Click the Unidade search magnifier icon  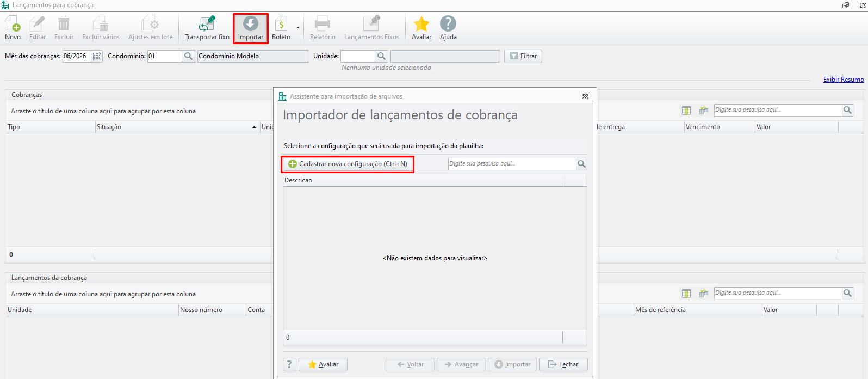(x=381, y=56)
